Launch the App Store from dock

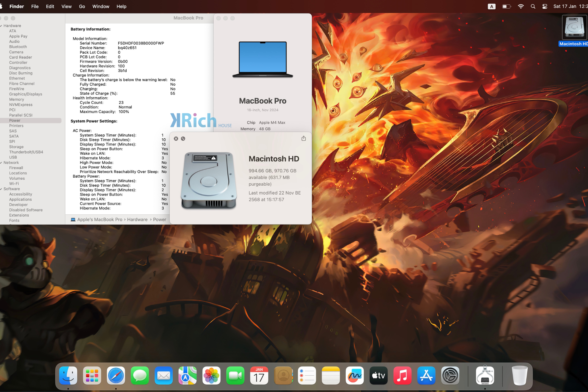[426, 375]
